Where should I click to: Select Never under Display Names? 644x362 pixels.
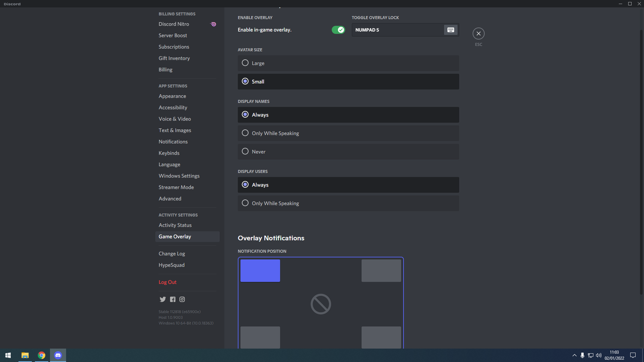click(348, 151)
